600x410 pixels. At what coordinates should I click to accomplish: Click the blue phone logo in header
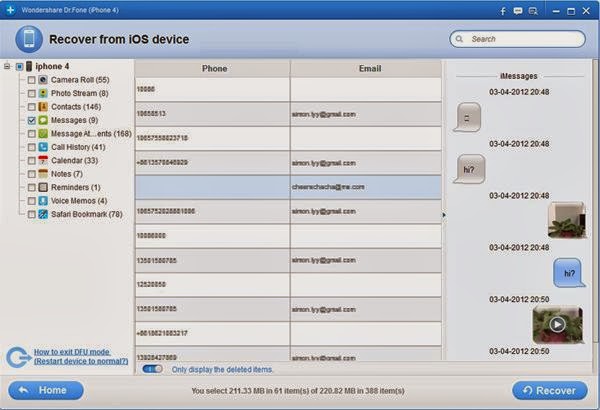[29, 39]
